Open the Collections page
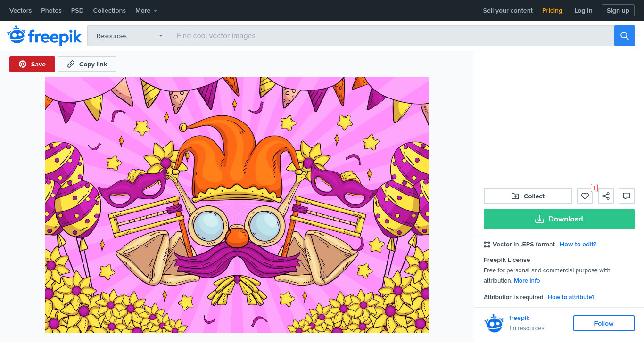This screenshot has height=343, width=644. coord(109,10)
